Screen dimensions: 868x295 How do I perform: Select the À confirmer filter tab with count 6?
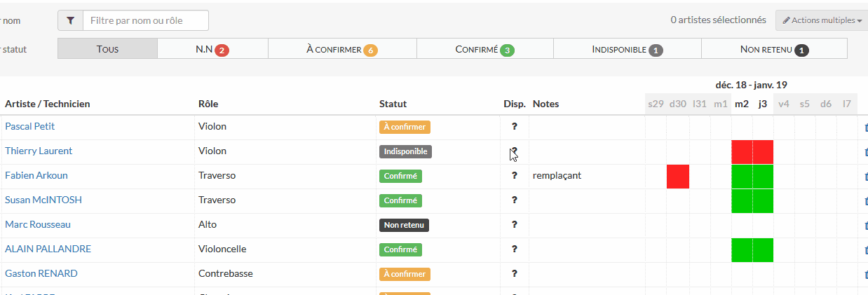click(x=342, y=49)
